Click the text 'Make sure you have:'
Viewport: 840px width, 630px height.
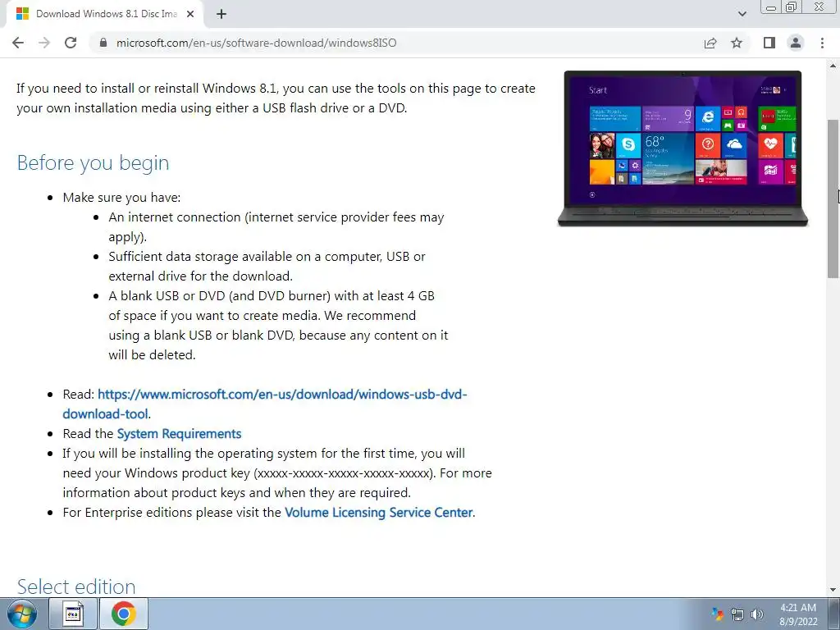(x=121, y=197)
